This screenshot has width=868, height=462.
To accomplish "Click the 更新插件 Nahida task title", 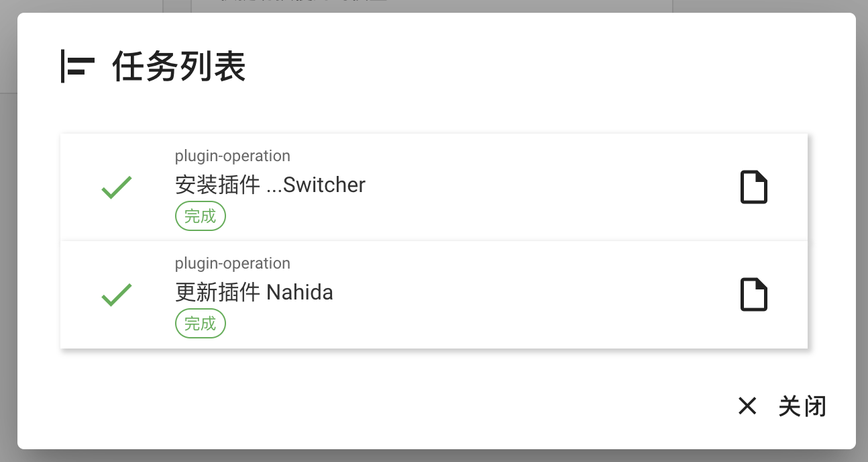I will (255, 292).
